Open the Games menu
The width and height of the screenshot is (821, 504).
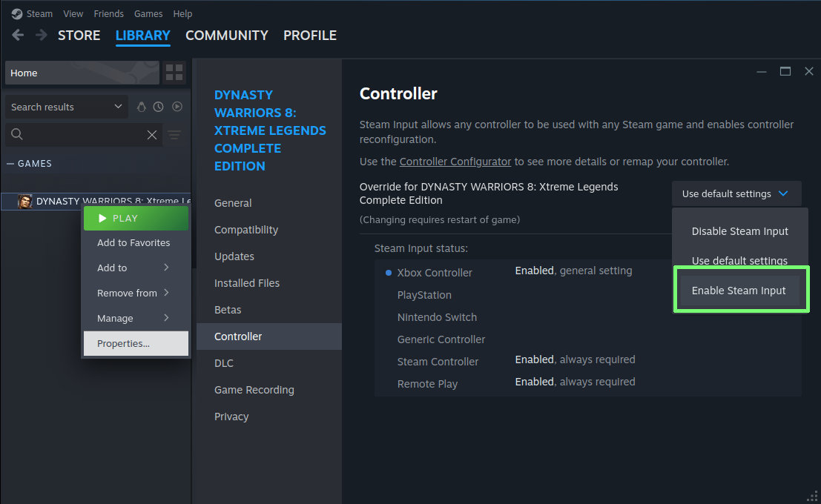[148, 13]
